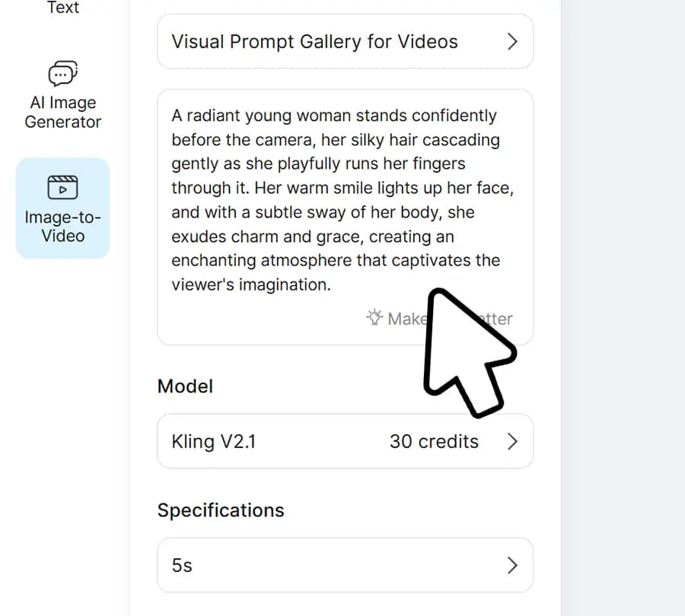This screenshot has width=685, height=616.
Task: Select the AI Image Generator label
Action: click(x=62, y=113)
